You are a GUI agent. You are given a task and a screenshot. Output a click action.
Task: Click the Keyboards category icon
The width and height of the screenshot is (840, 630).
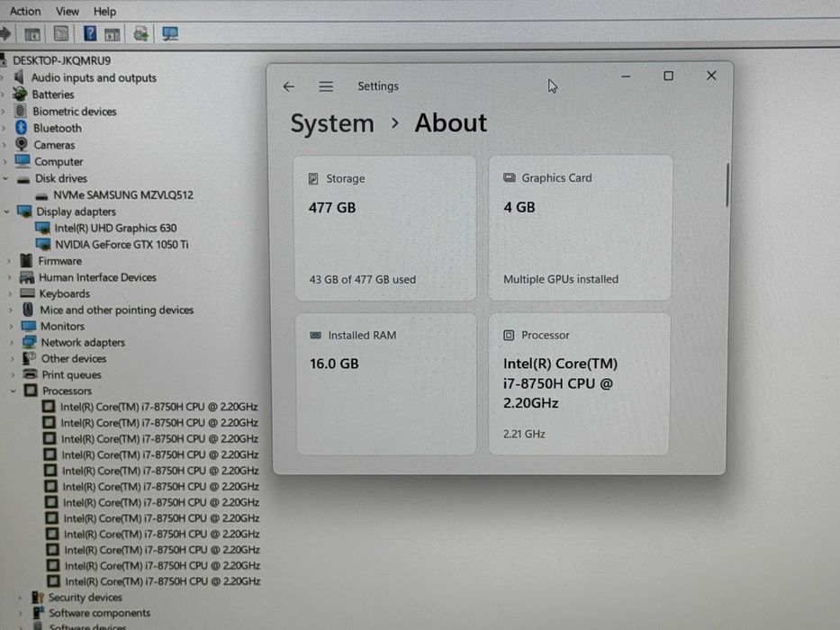pyautogui.click(x=27, y=293)
